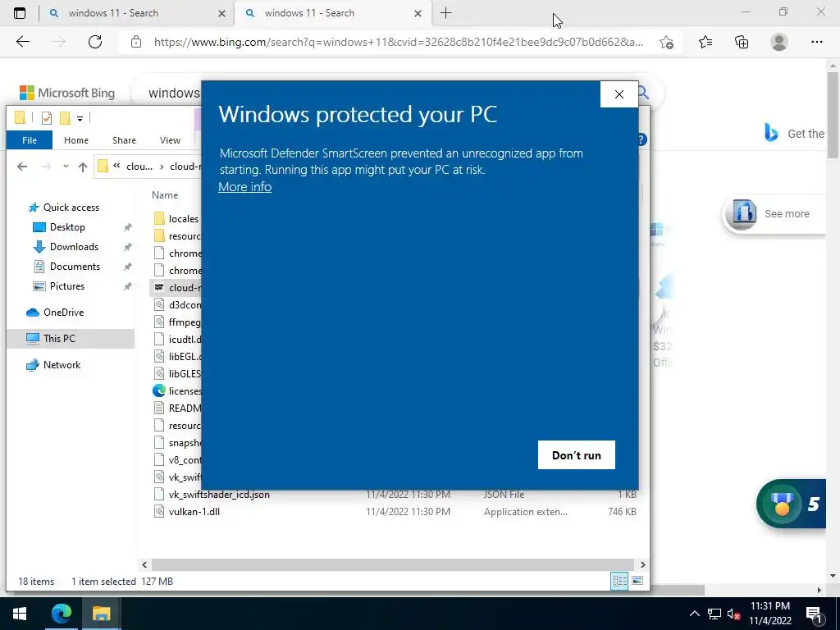
Task: Open File Explorer from the taskbar
Action: pyautogui.click(x=101, y=614)
